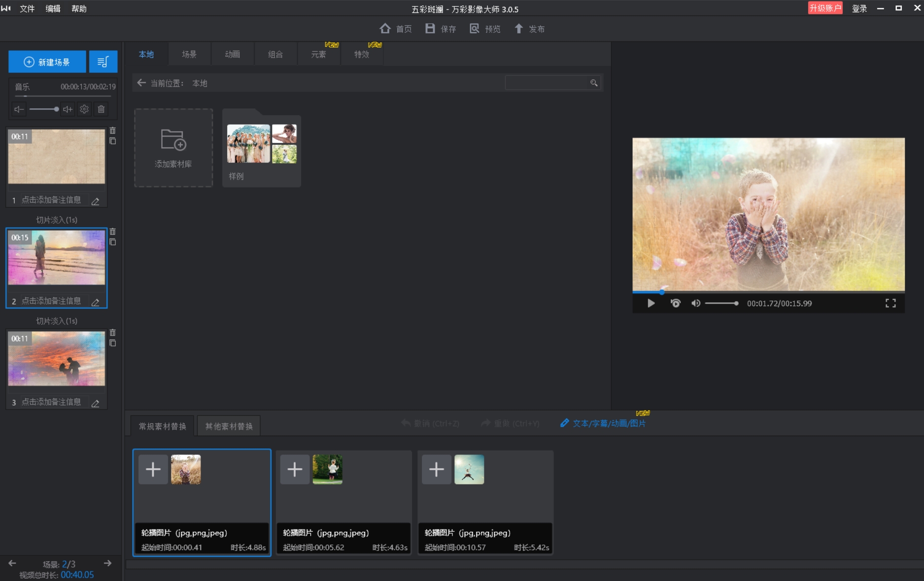Viewport: 924px width, 581px height.
Task: Click the 升级账户 upgrade button
Action: pos(825,8)
